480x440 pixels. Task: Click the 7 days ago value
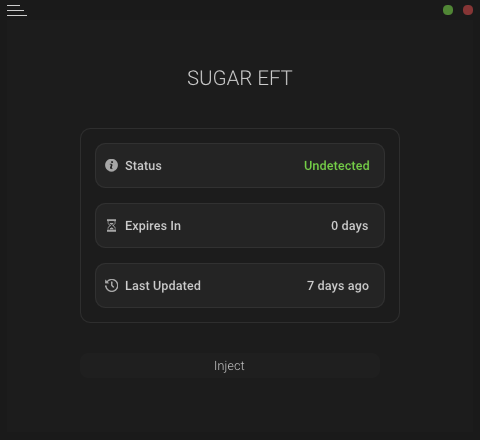point(338,286)
